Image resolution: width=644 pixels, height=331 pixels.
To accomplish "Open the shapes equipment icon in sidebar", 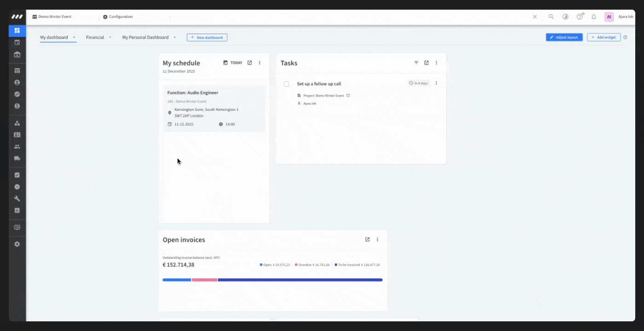I will pyautogui.click(x=17, y=123).
